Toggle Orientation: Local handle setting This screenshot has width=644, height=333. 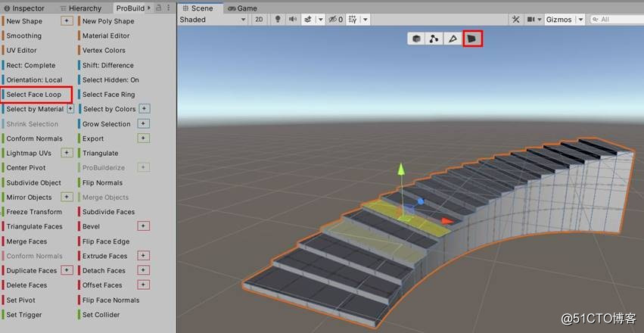[x=35, y=79]
